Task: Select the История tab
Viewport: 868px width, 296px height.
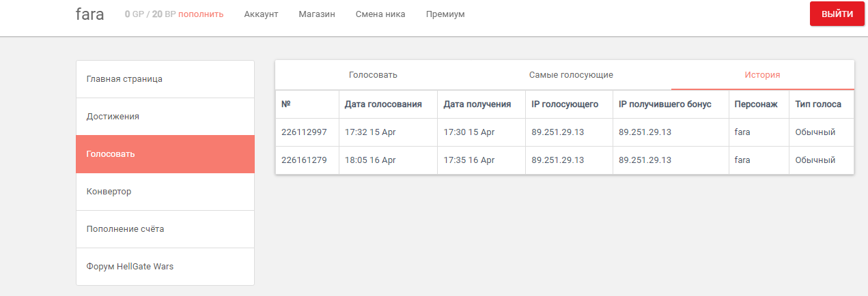Action: pos(763,75)
